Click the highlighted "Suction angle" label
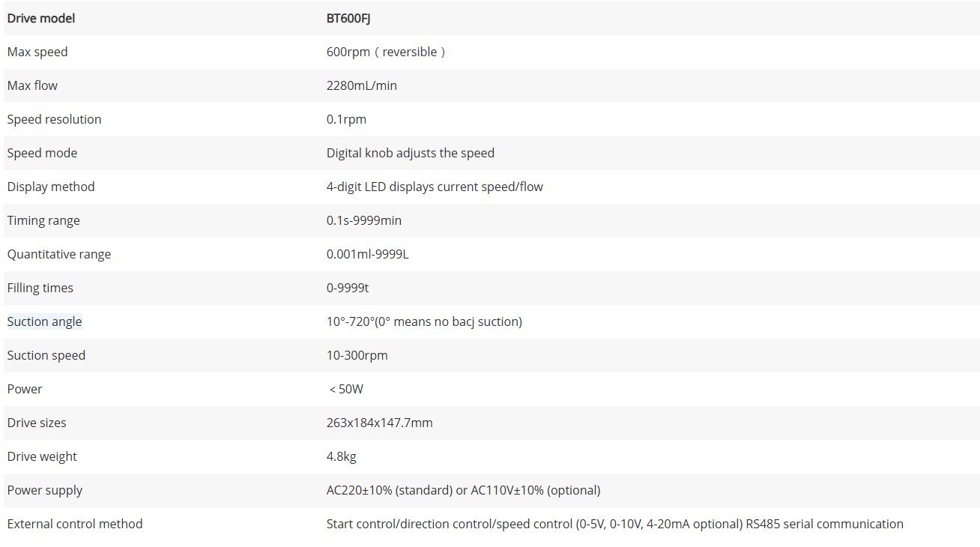 point(45,321)
